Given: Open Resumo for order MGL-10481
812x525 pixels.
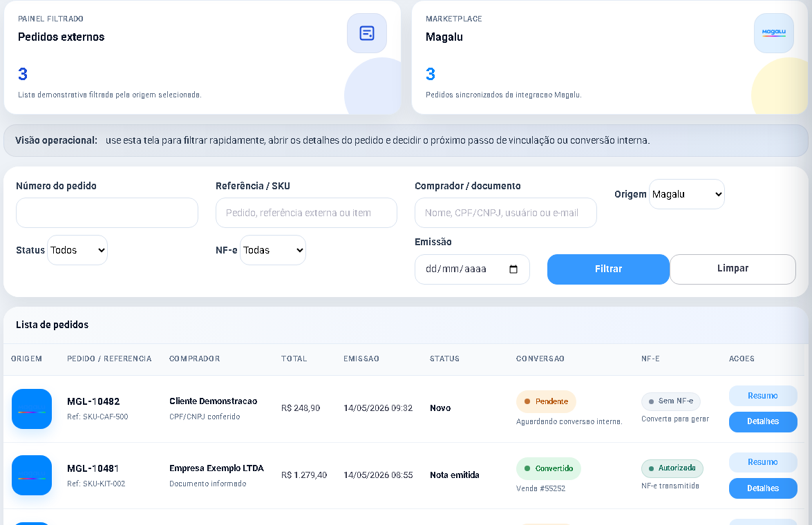Looking at the screenshot, I should 763,462.
